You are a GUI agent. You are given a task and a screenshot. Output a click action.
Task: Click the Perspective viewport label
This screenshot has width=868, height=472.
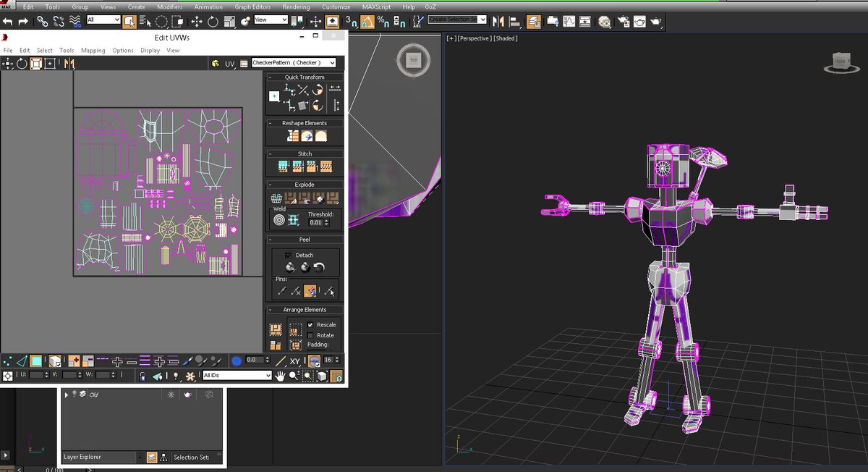point(475,38)
